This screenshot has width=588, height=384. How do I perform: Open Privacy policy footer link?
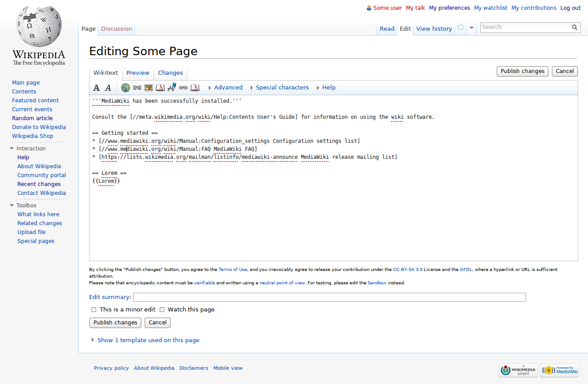(111, 368)
